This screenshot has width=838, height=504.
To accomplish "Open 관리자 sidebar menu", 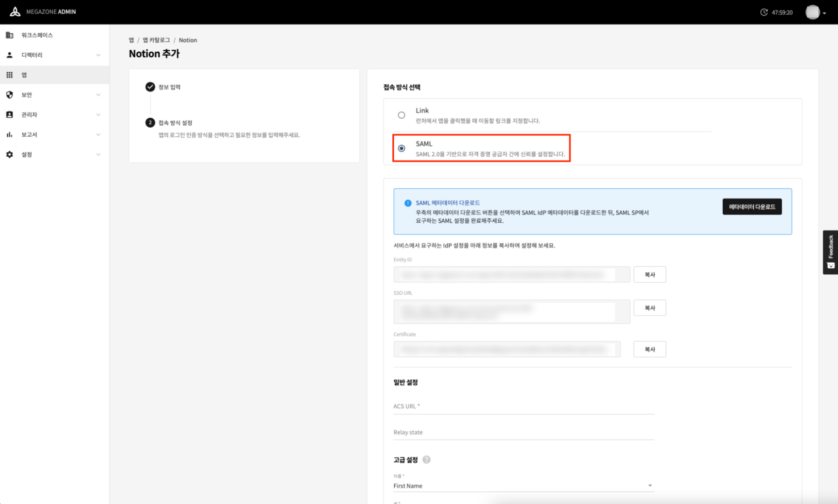I will (55, 115).
